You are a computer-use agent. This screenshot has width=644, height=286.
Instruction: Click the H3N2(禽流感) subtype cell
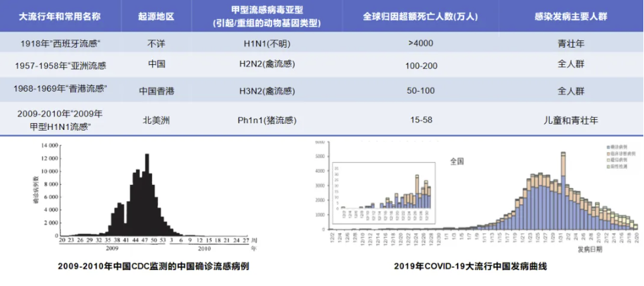click(266, 90)
